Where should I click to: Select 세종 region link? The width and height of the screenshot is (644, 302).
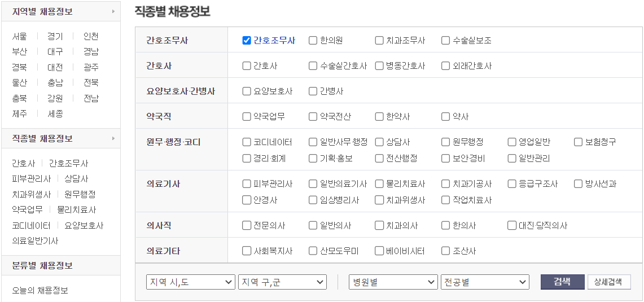[55, 114]
